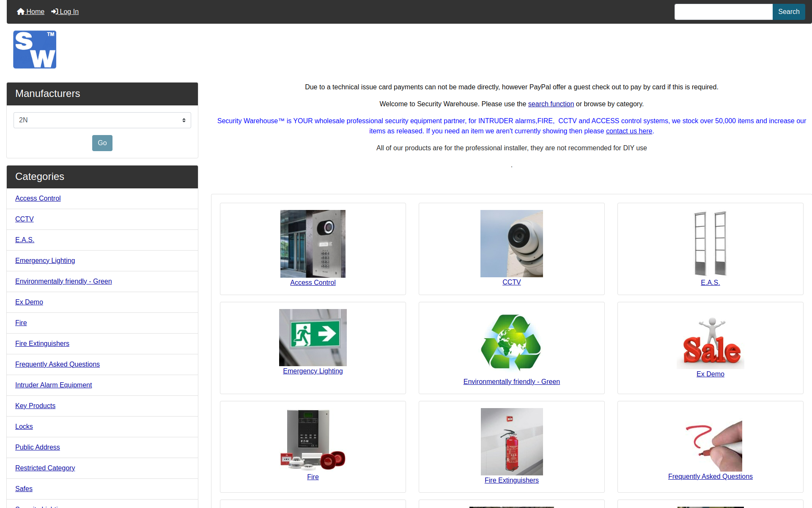The width and height of the screenshot is (812, 508).
Task: Open the CCTV dome camera image
Action: 512,243
